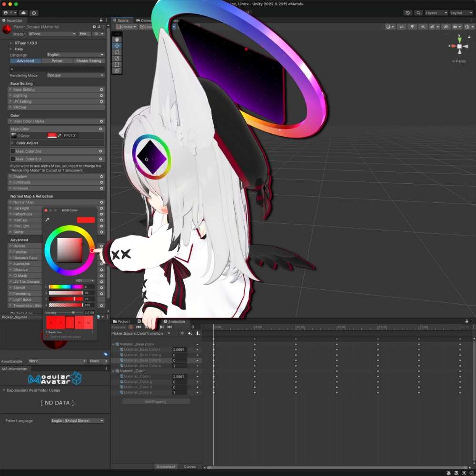Toggle filter by selection diamond icon
Viewport: 476px width, 476px height.
click(182, 333)
